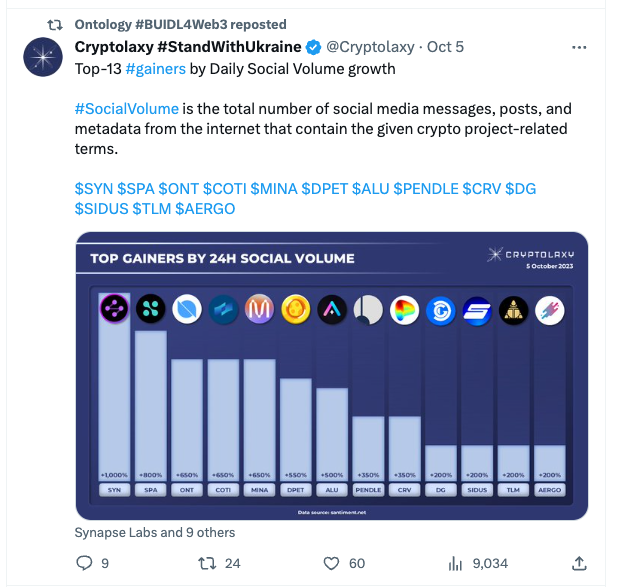Open the Oct 5 tweet timestamp
620x587 pixels.
pyautogui.click(x=445, y=47)
